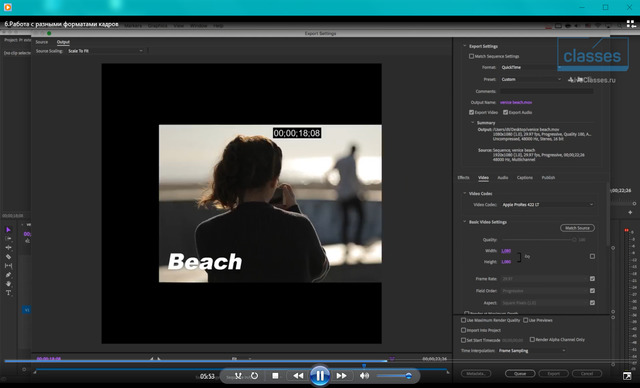Toggle the match source checkbox beside Width and Height

(592, 256)
